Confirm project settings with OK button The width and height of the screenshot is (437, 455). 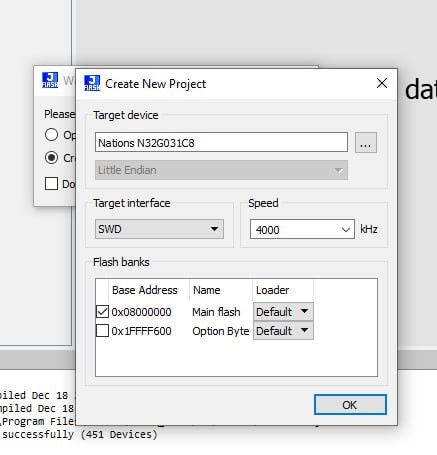click(350, 405)
